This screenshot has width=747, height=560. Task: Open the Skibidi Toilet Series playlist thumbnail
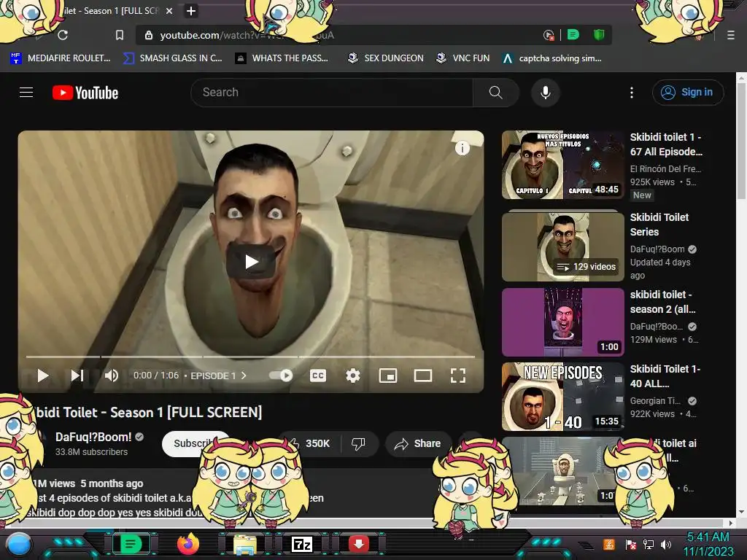562,246
